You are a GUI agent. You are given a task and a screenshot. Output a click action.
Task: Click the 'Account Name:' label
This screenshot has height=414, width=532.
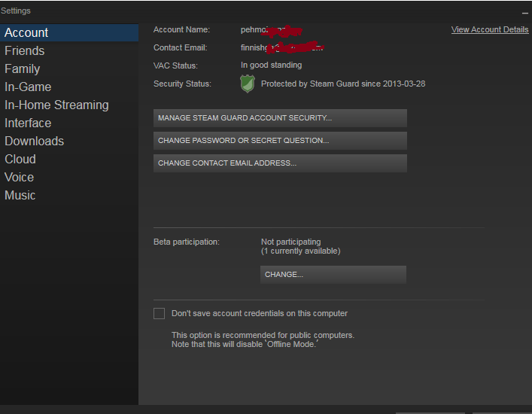[181, 29]
